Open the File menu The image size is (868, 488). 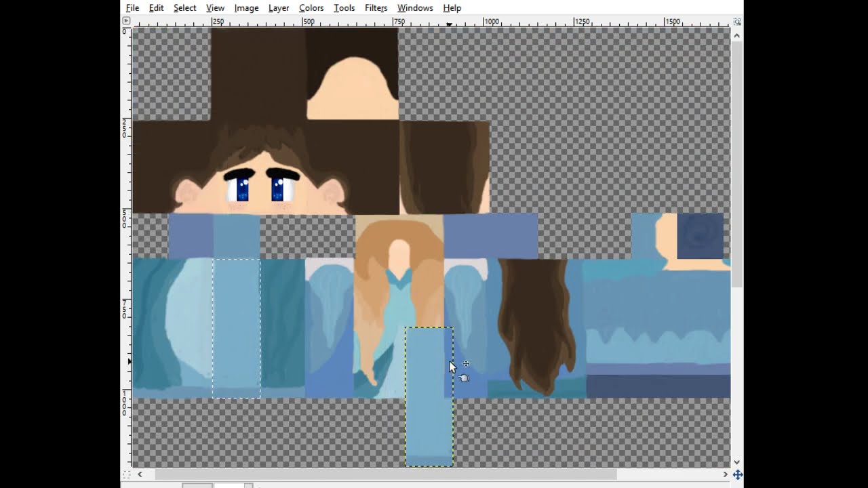click(x=132, y=8)
